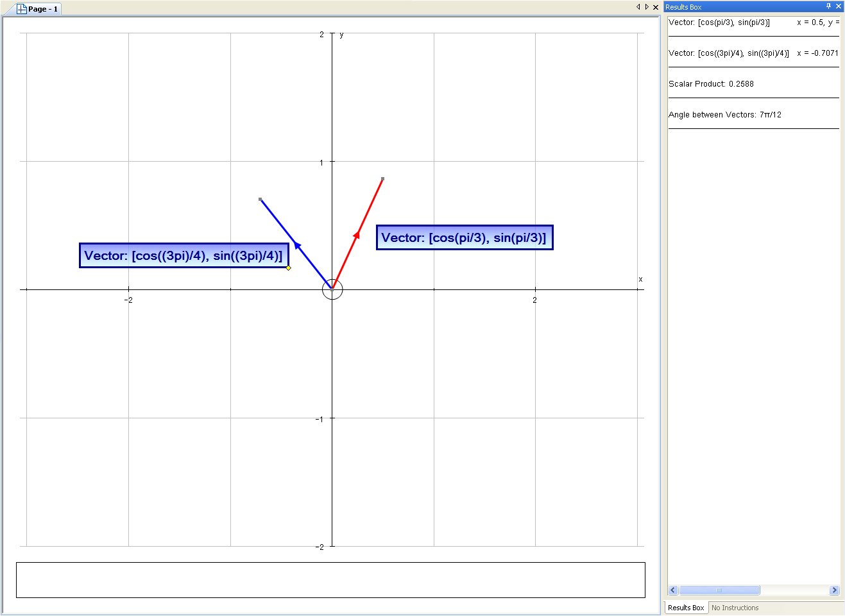Click the back page navigation arrow
The width and height of the screenshot is (845, 616).
tap(638, 6)
